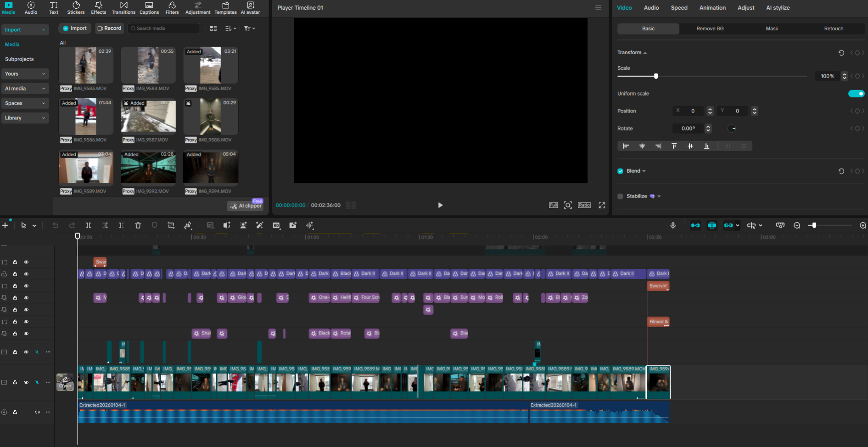Click the Record button
This screenshot has height=447, width=868.
[x=109, y=28]
